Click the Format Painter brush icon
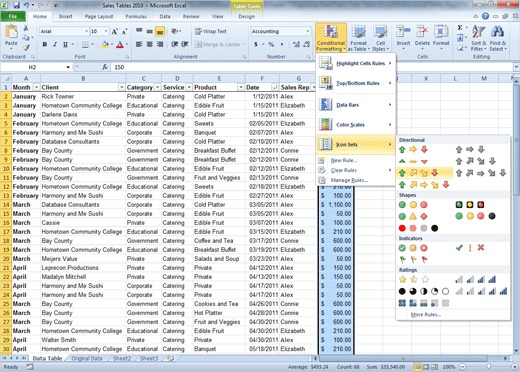 (26, 48)
